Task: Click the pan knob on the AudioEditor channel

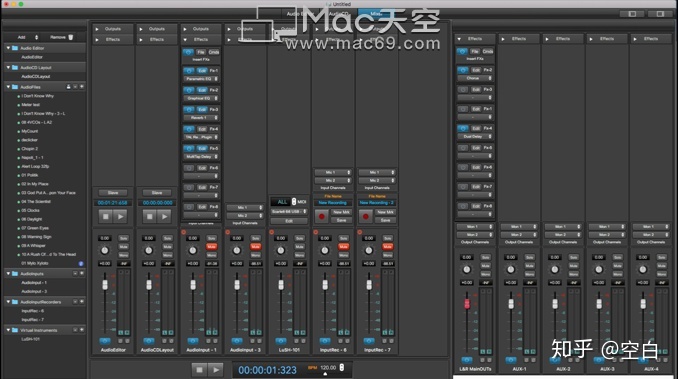Action: (x=105, y=251)
